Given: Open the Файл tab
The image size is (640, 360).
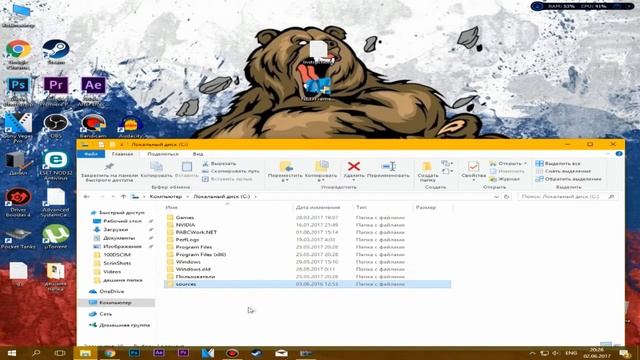Looking at the screenshot, I should (x=91, y=154).
